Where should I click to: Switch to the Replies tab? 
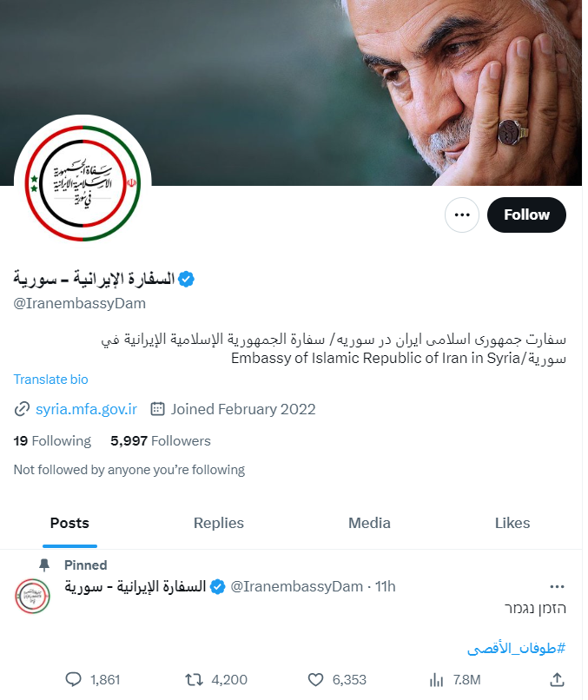219,523
